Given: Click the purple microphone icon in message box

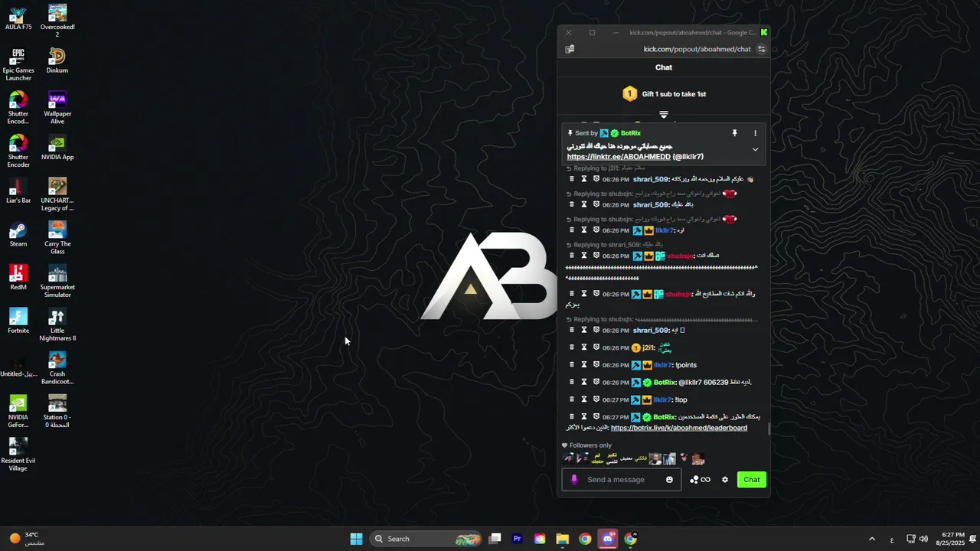Looking at the screenshot, I should (x=574, y=480).
